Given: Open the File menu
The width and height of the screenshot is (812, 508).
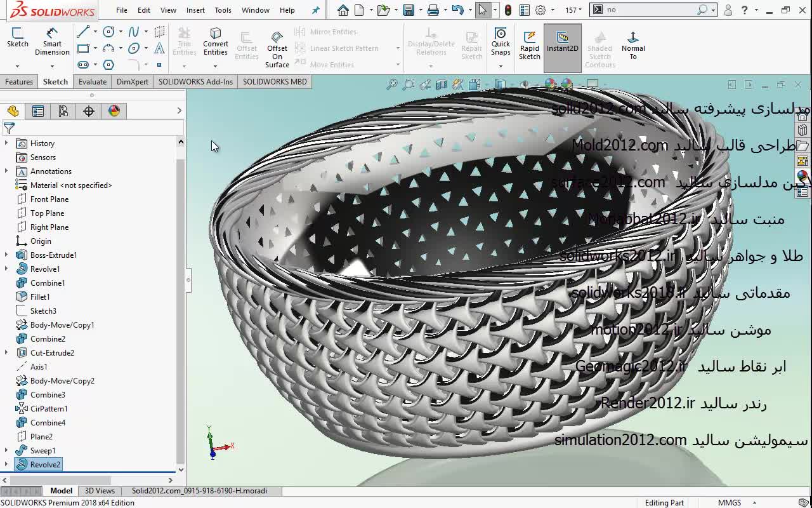Looking at the screenshot, I should tap(122, 10).
